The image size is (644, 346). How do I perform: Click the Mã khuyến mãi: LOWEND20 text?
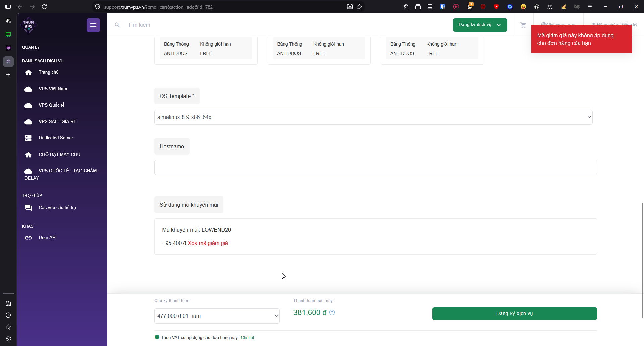click(x=197, y=230)
